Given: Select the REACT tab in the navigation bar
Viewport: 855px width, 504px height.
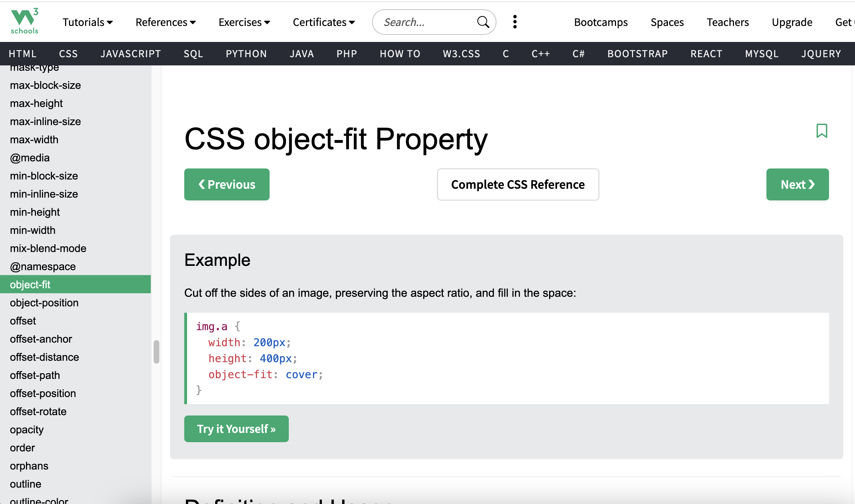Looking at the screenshot, I should tap(706, 54).
